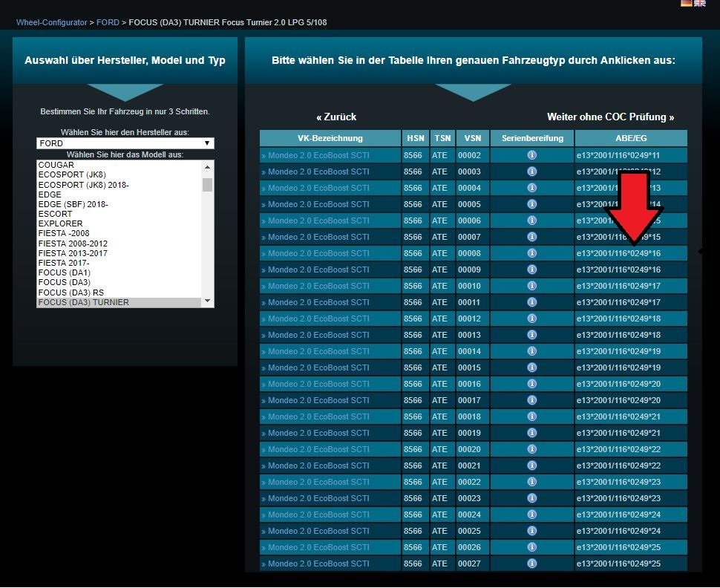
Task: Switch language via the UK flag icon
Action: 700,4
